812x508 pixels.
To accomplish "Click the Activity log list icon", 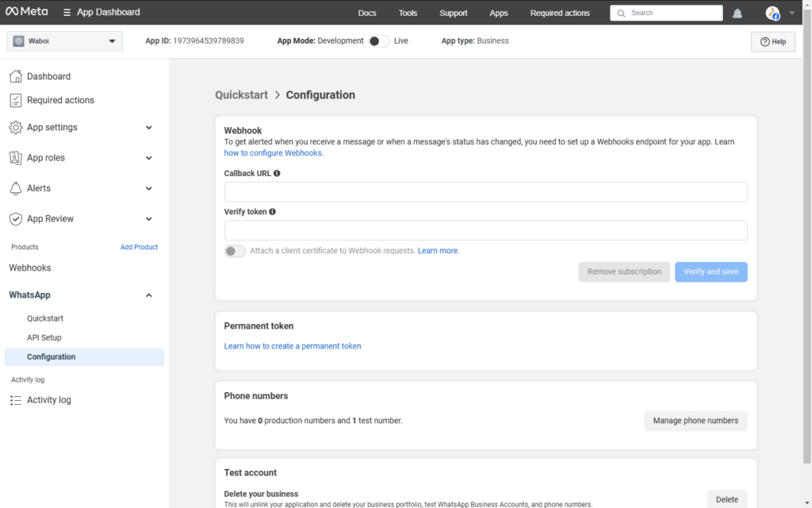I will [15, 400].
